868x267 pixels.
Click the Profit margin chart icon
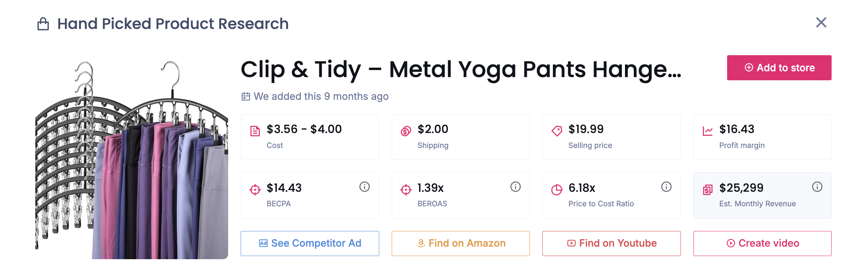coord(708,131)
